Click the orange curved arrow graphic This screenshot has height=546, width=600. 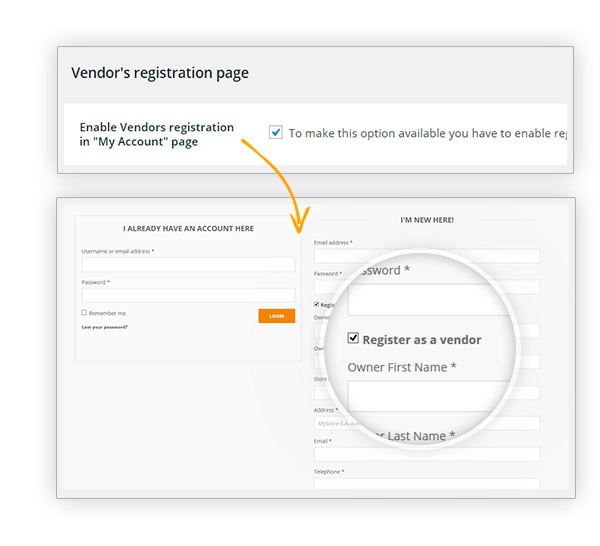(x=281, y=184)
